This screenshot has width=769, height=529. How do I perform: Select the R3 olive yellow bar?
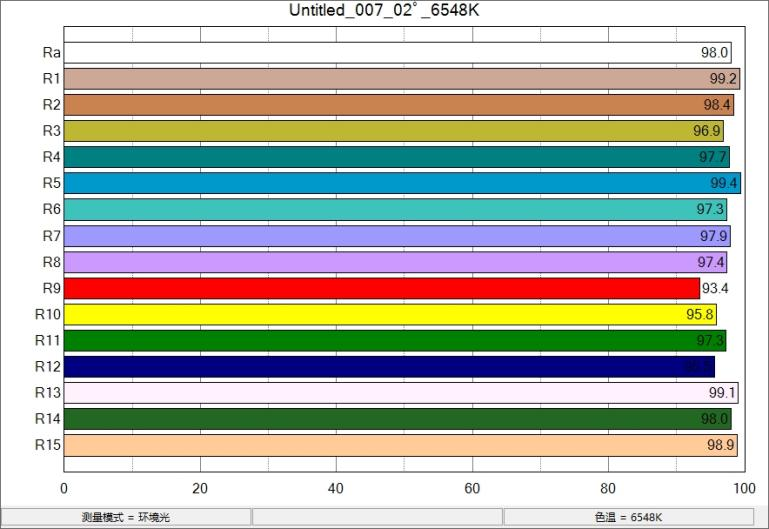pyautogui.click(x=393, y=131)
